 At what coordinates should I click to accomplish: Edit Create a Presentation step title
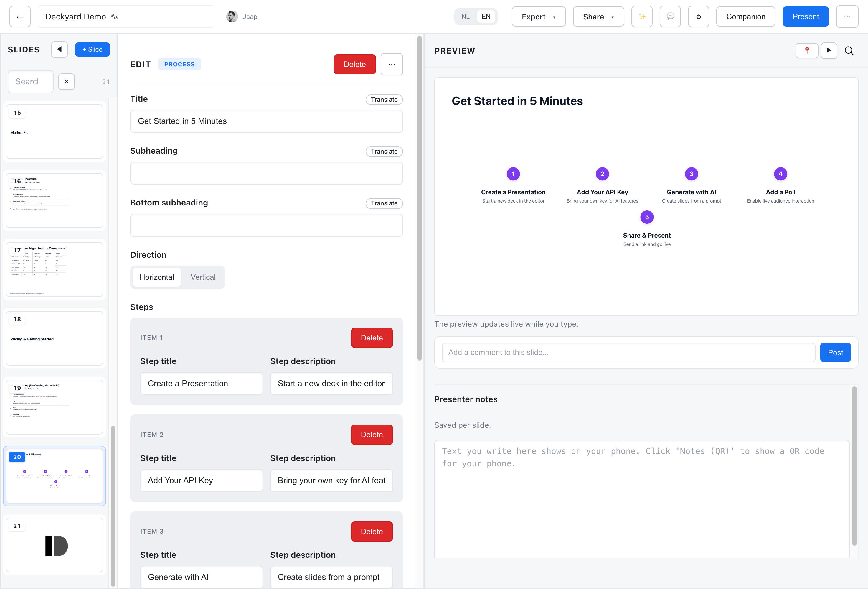point(201,384)
